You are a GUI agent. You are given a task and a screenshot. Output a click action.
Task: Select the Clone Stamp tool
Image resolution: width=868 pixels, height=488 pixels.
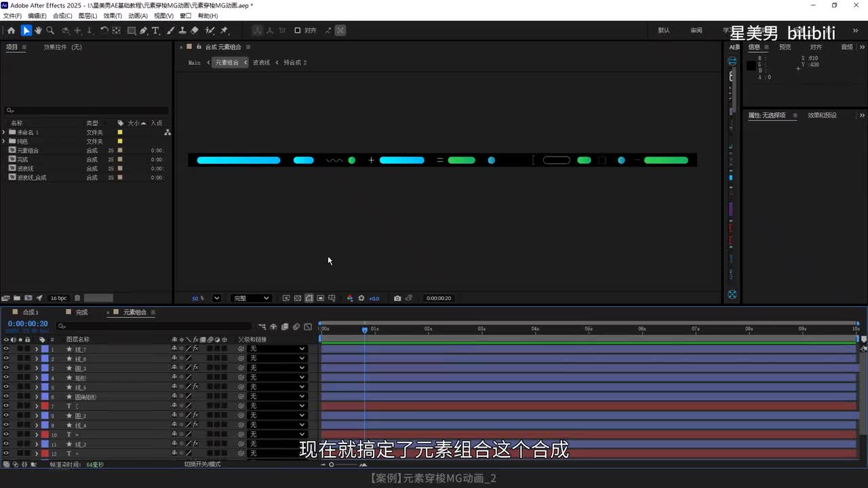[x=182, y=30]
